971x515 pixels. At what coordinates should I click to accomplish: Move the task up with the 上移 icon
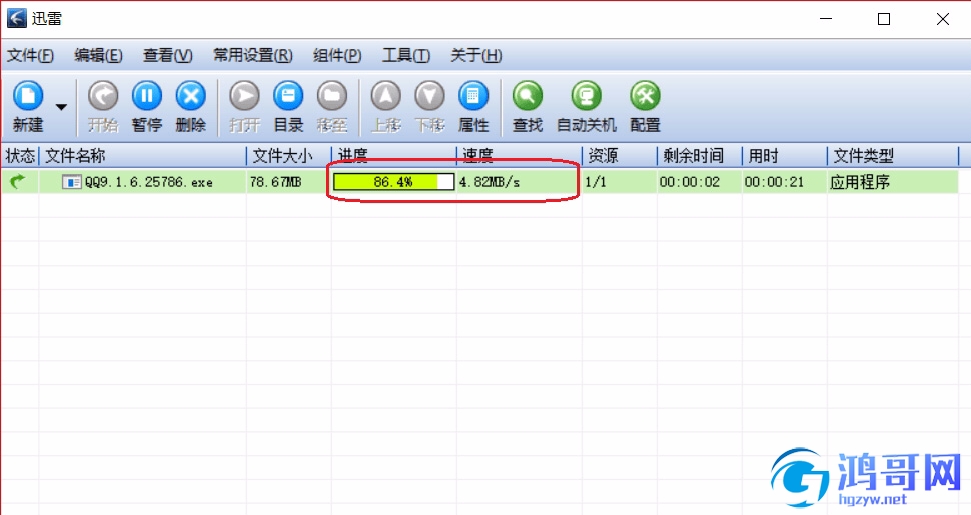(x=386, y=97)
